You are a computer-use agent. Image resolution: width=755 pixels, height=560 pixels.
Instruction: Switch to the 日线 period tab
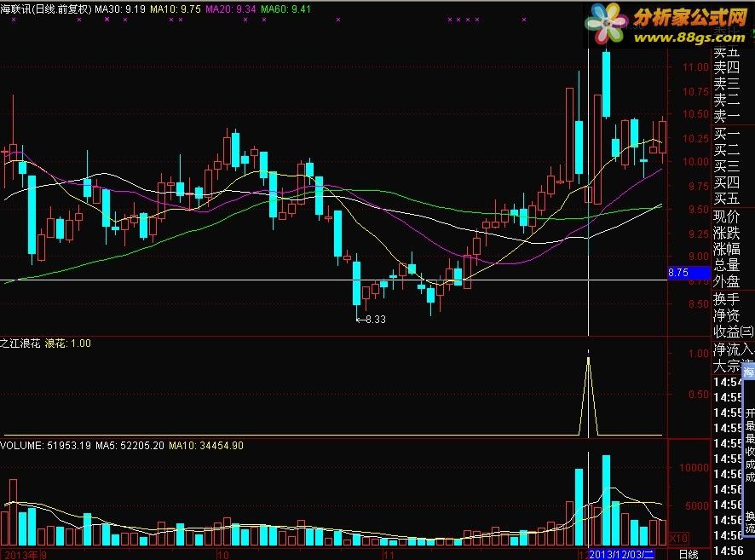pyautogui.click(x=689, y=554)
